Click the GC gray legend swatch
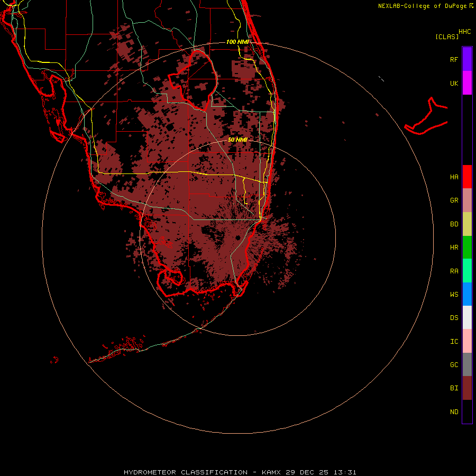The width and height of the screenshot is (476, 476). click(467, 364)
